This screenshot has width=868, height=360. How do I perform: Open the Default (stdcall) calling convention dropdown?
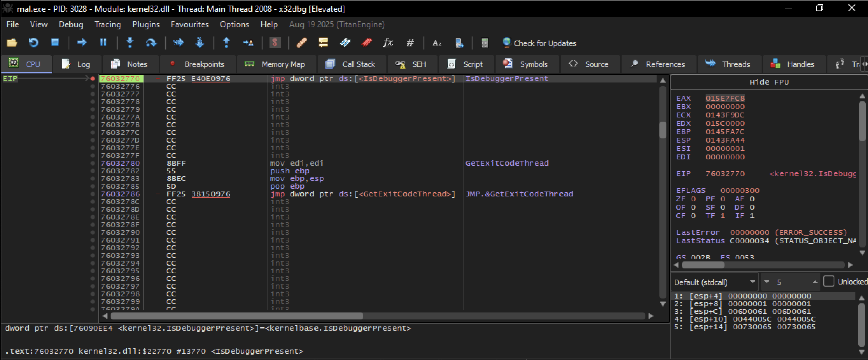coord(714,282)
